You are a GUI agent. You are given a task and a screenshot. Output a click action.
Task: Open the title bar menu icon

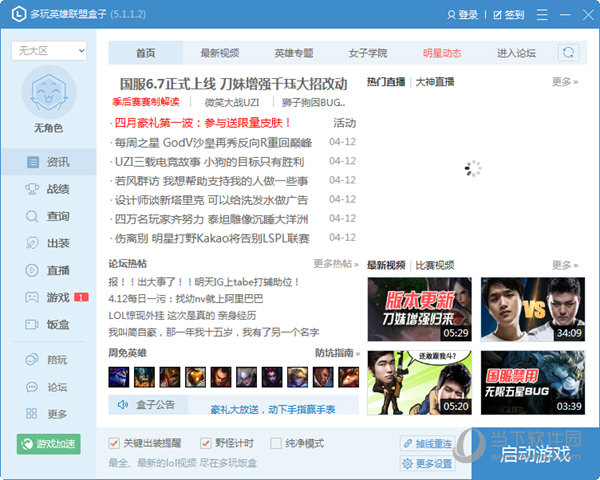coord(542,15)
